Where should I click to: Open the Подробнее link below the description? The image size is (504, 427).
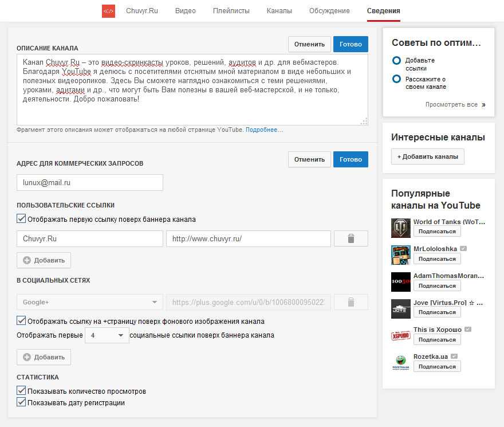coord(264,130)
